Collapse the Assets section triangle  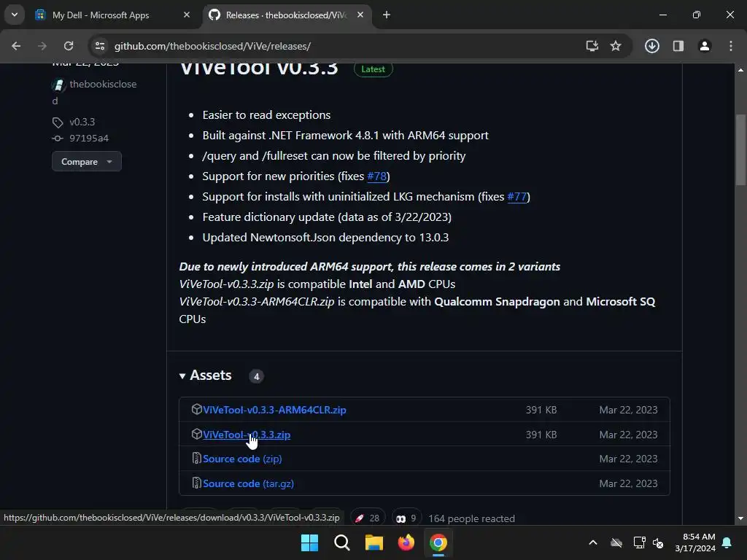[x=182, y=376]
